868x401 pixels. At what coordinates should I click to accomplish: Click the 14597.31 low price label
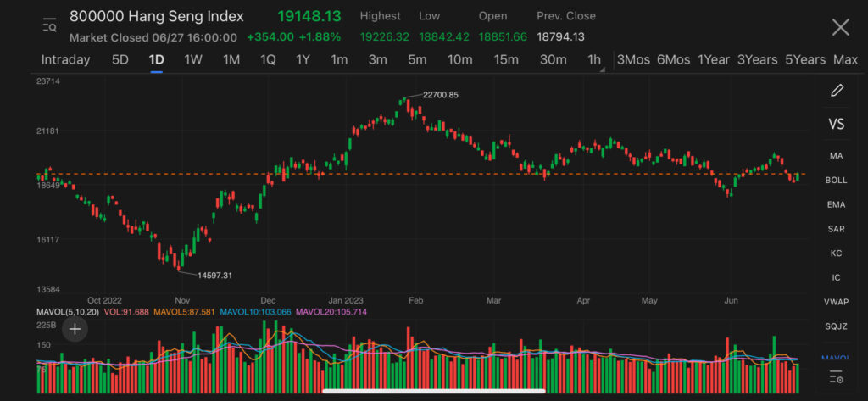coord(214,275)
